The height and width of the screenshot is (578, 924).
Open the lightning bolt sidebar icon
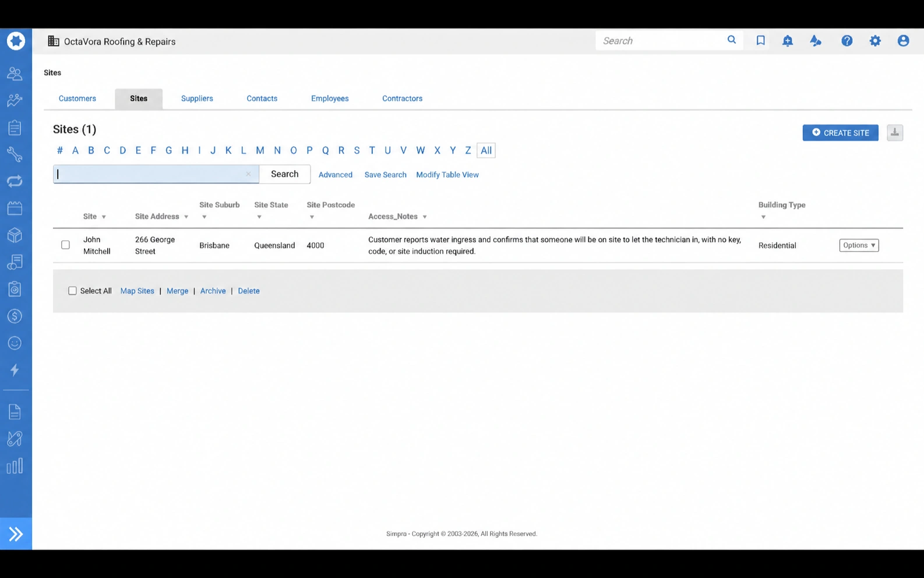pos(15,370)
